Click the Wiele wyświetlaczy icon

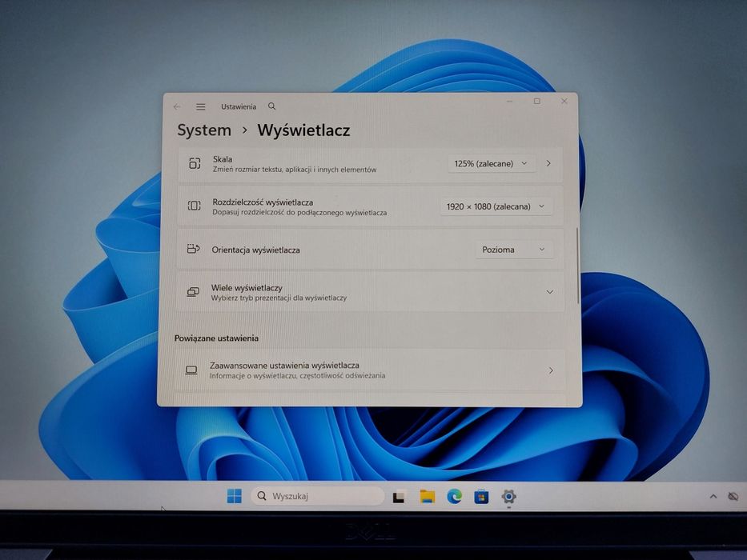192,292
